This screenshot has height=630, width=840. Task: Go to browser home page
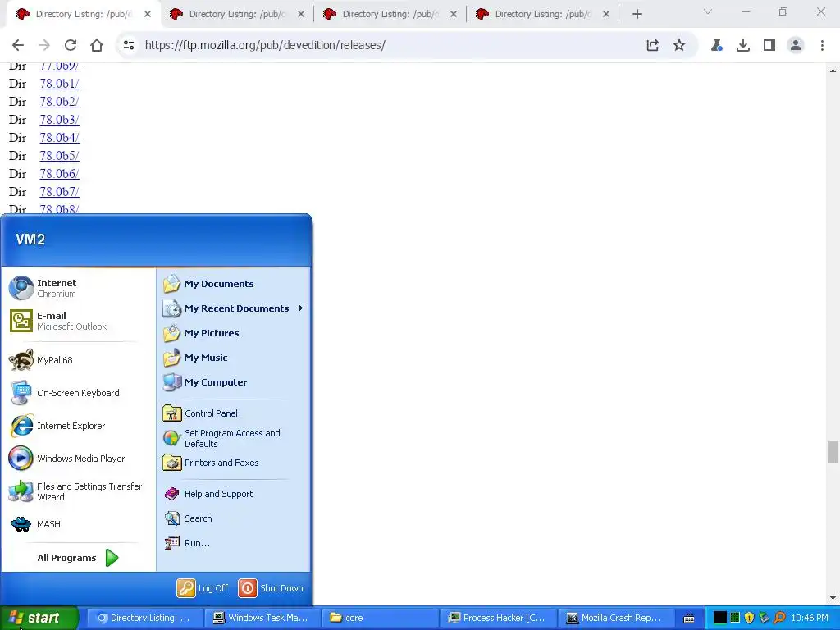97,45
